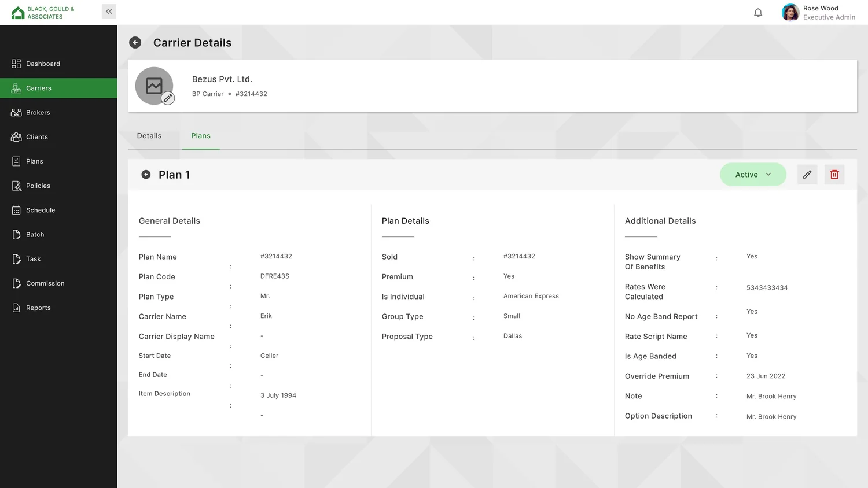Open the notifications bell
Viewport: 868px width, 488px height.
(758, 13)
